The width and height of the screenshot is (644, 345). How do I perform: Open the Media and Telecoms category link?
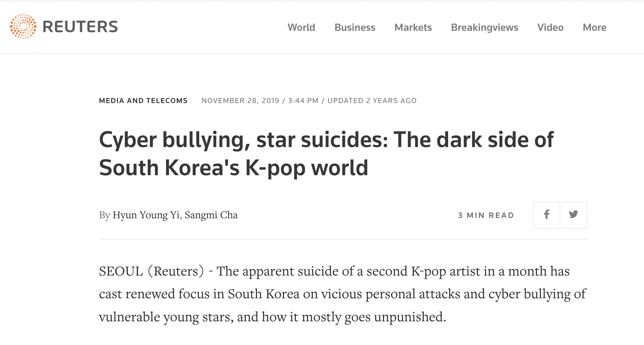click(x=143, y=101)
